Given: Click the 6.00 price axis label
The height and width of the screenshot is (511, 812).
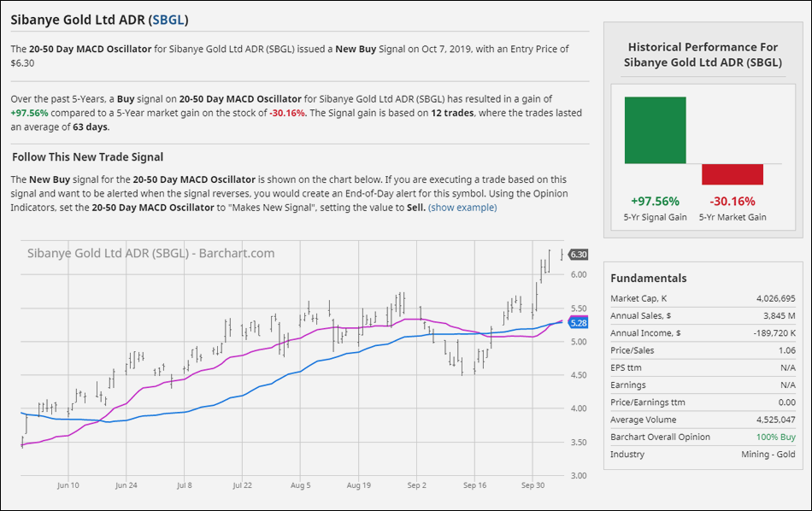Looking at the screenshot, I should (x=579, y=275).
